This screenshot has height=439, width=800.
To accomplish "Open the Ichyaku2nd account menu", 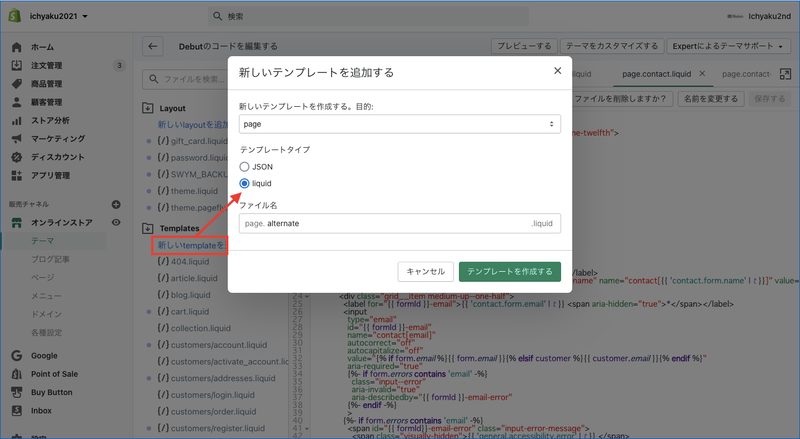I will click(x=759, y=16).
